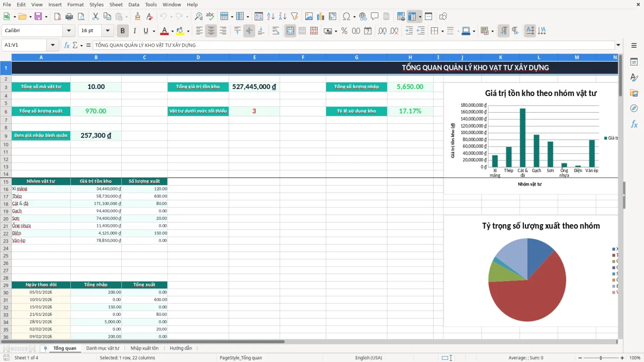Open the Data menu
Viewport: 644px width, 362px height.
(x=134, y=4)
